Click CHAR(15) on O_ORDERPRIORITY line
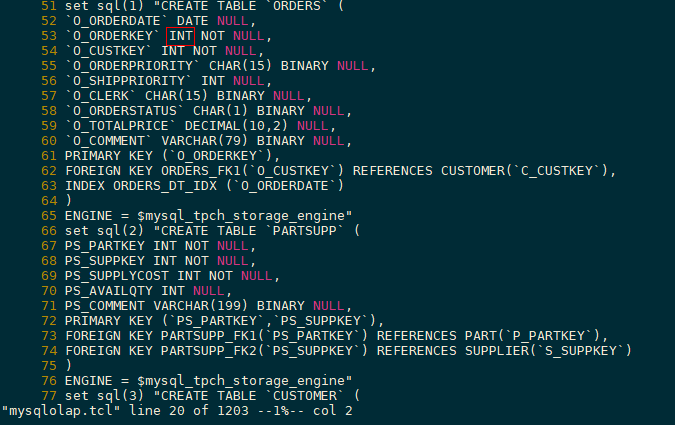Viewport: 675px width, 425px height. [241, 66]
